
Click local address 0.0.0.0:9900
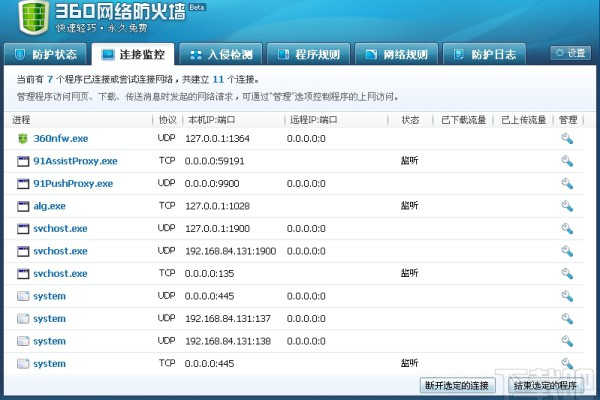click(212, 184)
